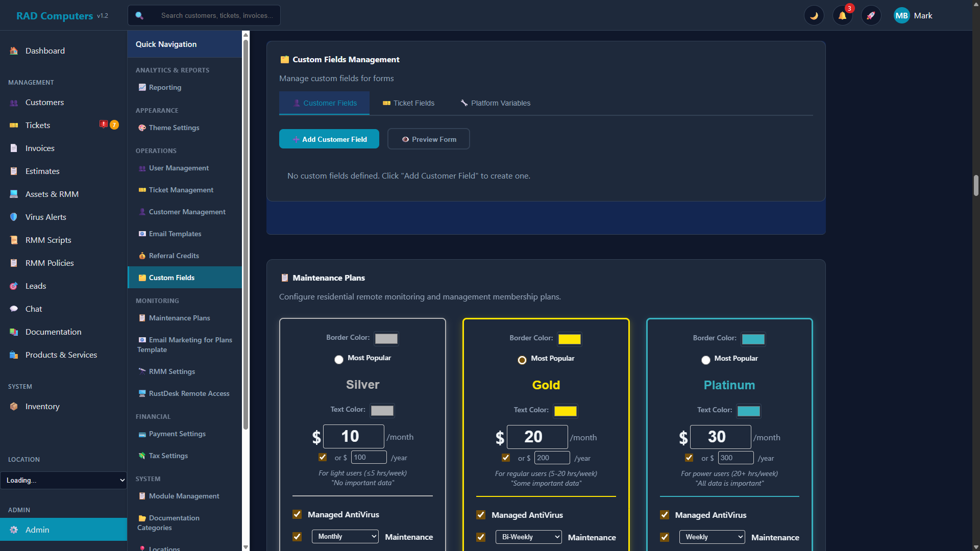Select Gold plan as Most Popular

522,360
